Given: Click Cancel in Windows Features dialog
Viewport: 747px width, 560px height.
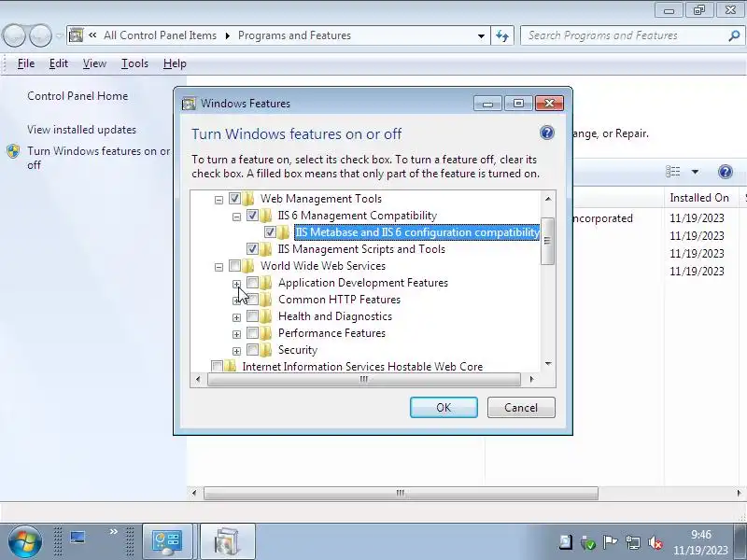Looking at the screenshot, I should tap(521, 408).
